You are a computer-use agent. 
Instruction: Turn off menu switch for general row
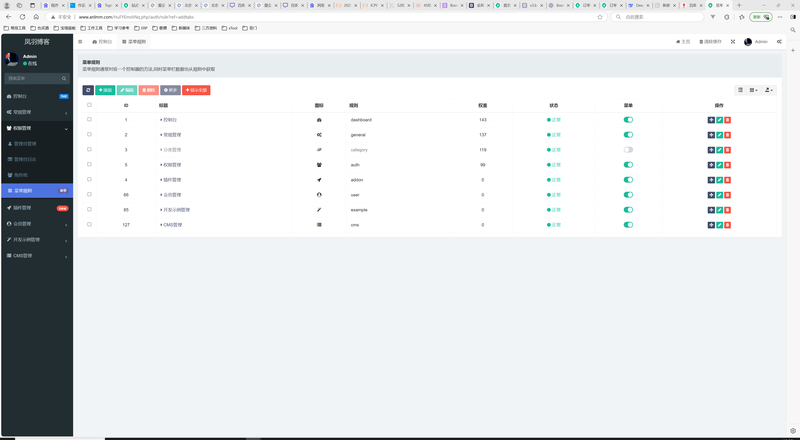tap(628, 135)
